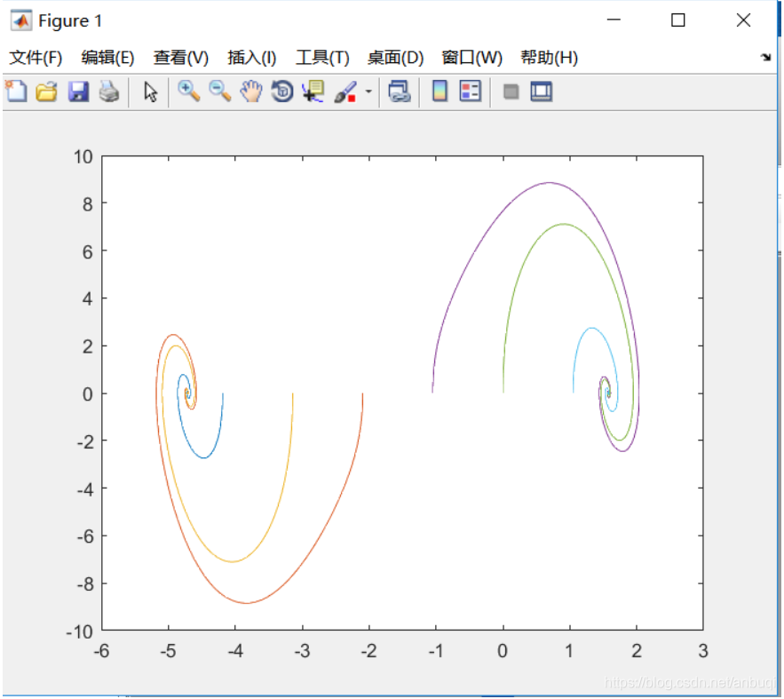Click the x-axis tick label 3

703,651
